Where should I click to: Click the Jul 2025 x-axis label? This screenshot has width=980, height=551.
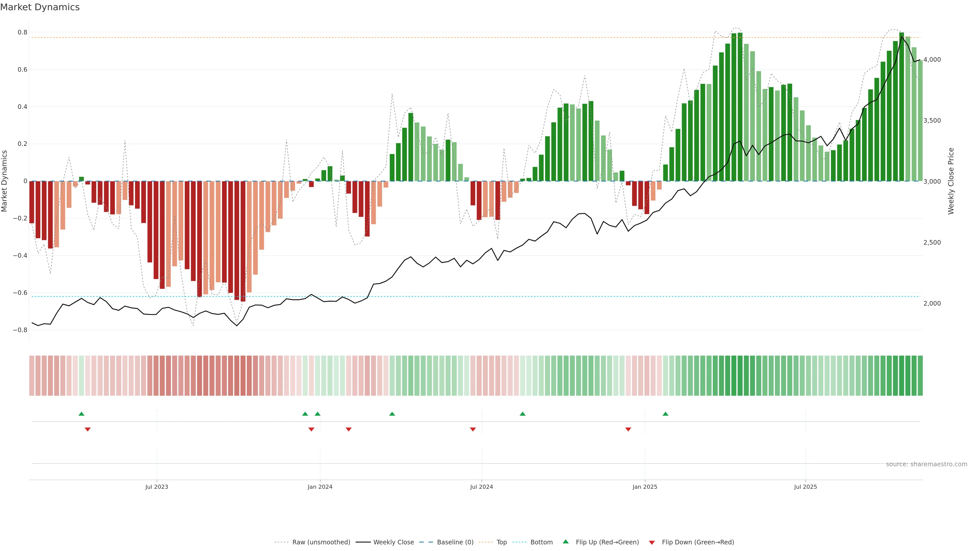click(805, 487)
